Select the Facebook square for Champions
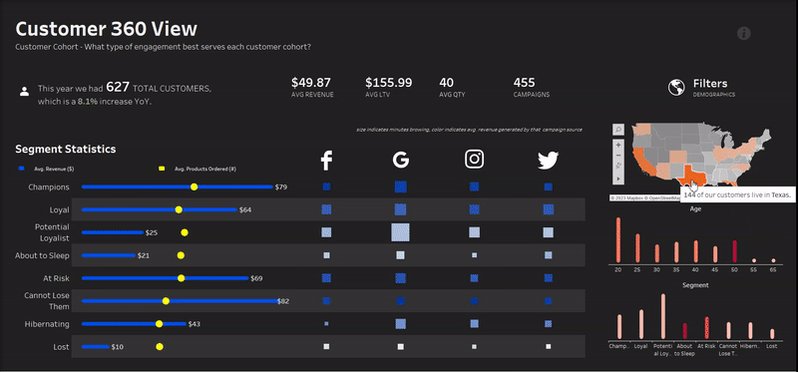 tap(326, 187)
